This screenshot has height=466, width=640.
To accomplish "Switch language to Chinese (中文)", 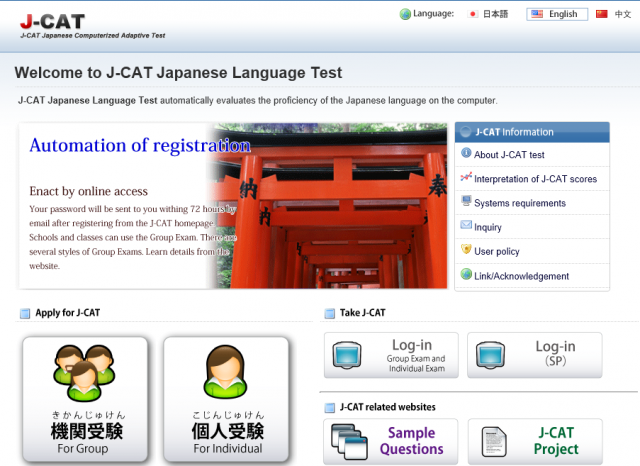I will coord(623,14).
